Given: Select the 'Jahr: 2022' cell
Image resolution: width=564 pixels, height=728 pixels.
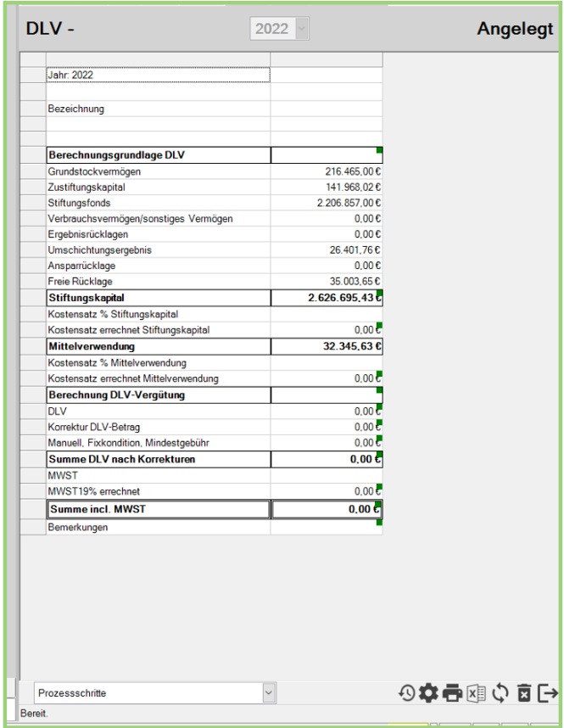Looking at the screenshot, I should pos(158,75).
